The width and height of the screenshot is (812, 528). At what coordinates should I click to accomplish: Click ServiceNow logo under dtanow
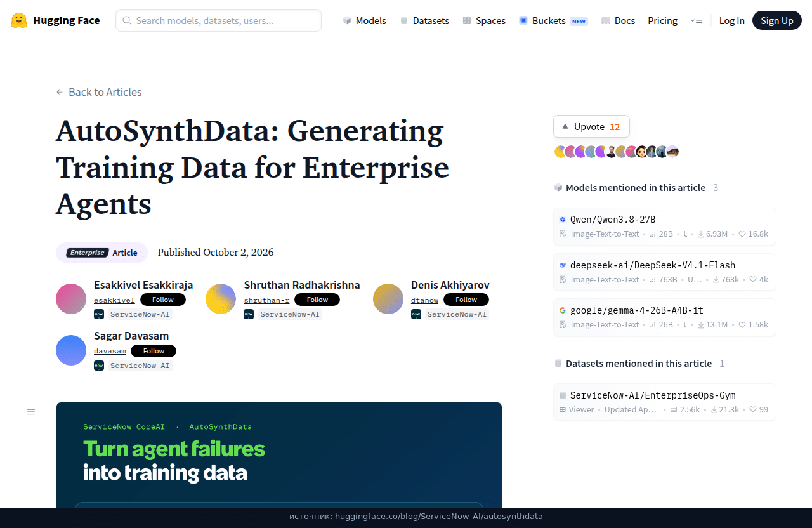(x=416, y=314)
